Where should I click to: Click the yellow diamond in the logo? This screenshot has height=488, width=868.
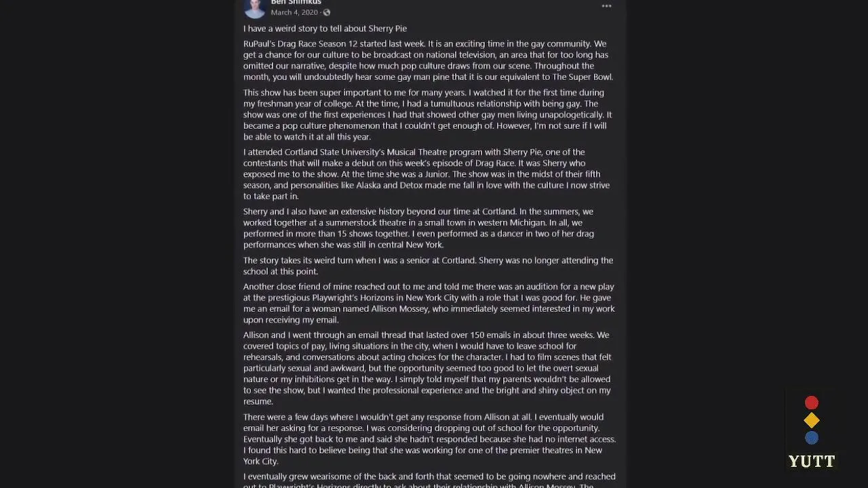coord(812,421)
